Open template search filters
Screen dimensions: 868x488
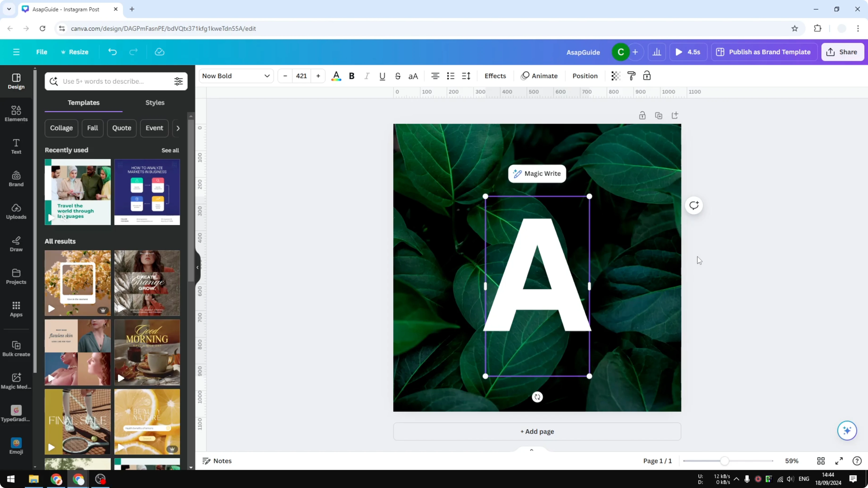pyautogui.click(x=178, y=81)
